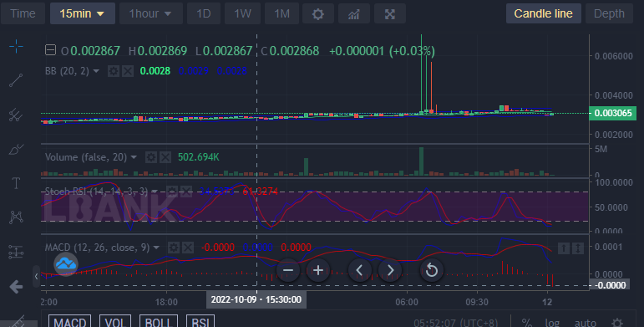This screenshot has width=644, height=327.
Task: Select the 1D interval
Action: [x=203, y=13]
